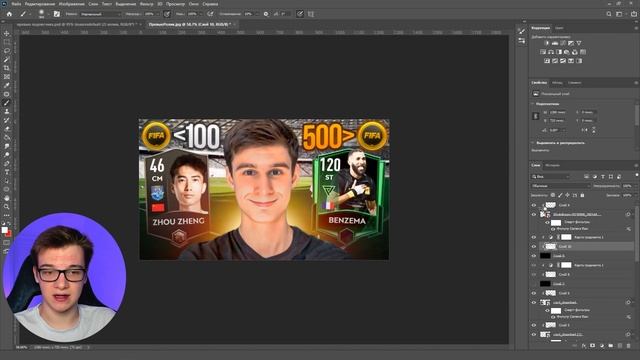The image size is (640, 360).
Task: Open the Свойства panel tab
Action: 539,82
